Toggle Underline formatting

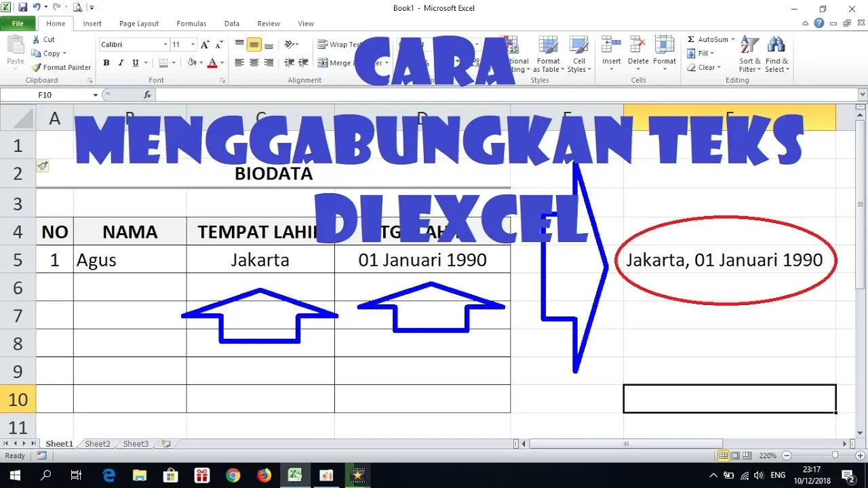(136, 63)
